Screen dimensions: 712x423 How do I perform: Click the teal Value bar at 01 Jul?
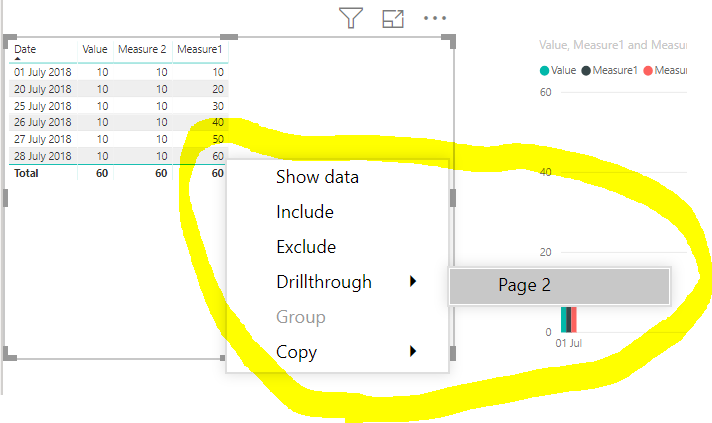tap(564, 320)
